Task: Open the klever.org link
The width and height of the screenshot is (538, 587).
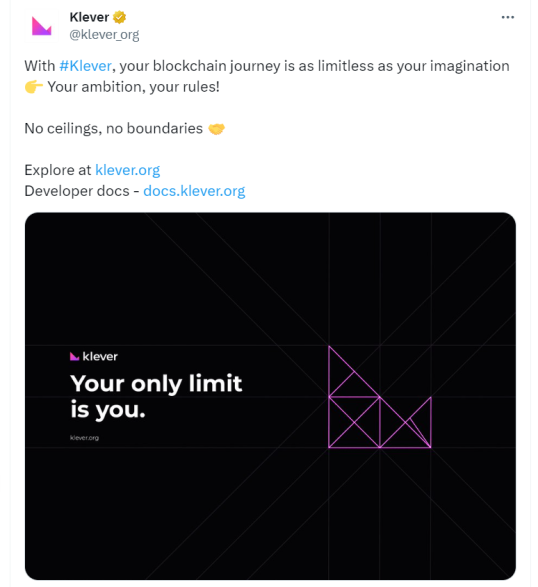Action: pos(128,170)
